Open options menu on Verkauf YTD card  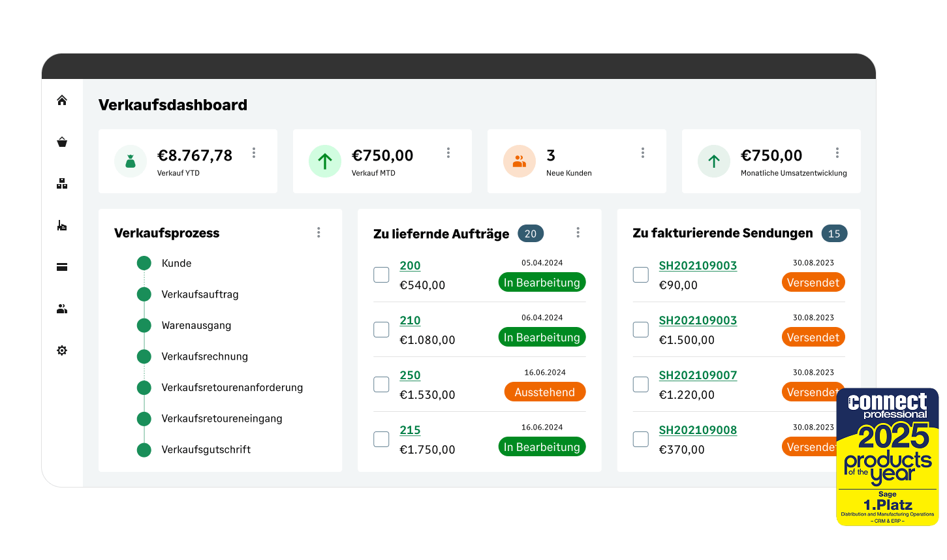point(254,153)
